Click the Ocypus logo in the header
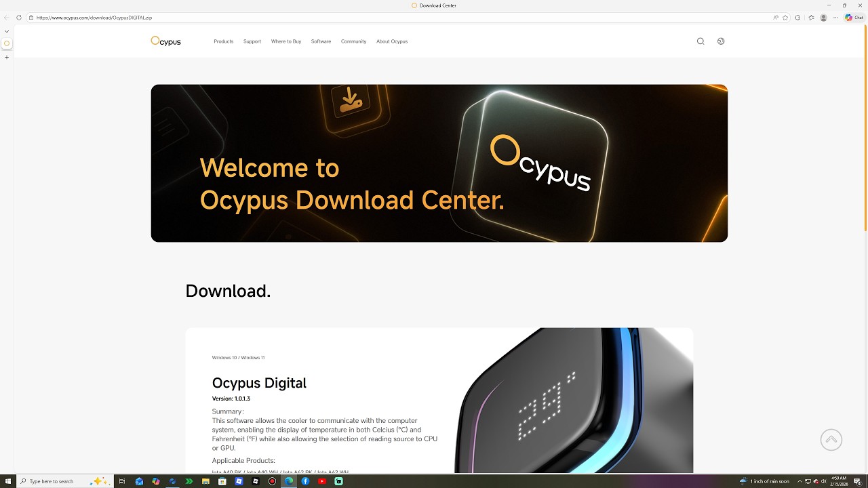The image size is (868, 488). tap(165, 41)
